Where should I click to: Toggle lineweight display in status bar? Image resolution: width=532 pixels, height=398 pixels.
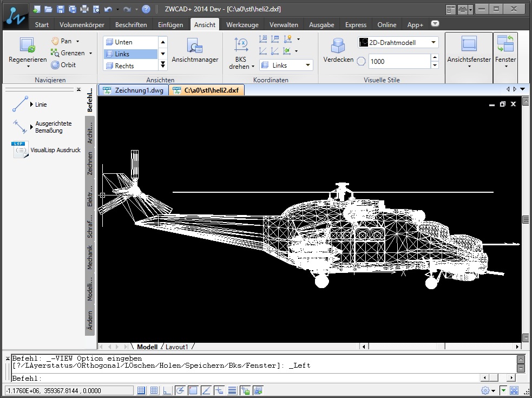click(x=232, y=390)
